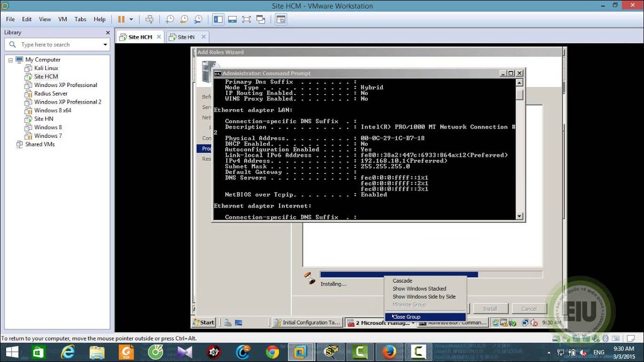644x362 pixels.
Task: Open File Explorer from host taskbar
Action: (97, 352)
